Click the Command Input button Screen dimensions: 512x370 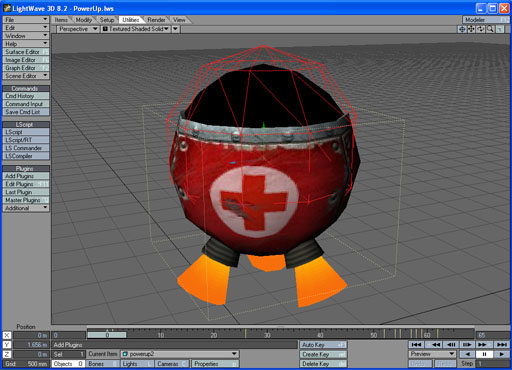click(26, 104)
